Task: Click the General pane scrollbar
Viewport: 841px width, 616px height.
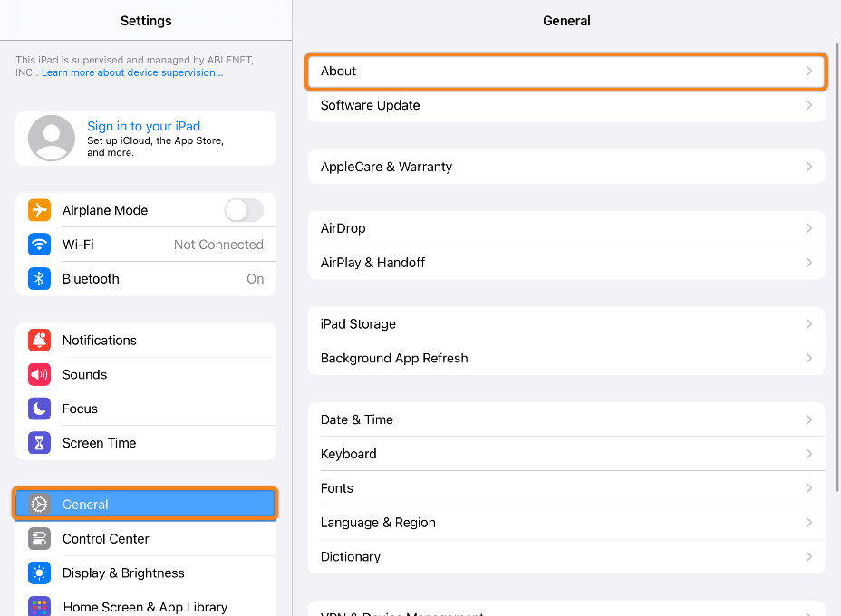Action: (x=837, y=266)
